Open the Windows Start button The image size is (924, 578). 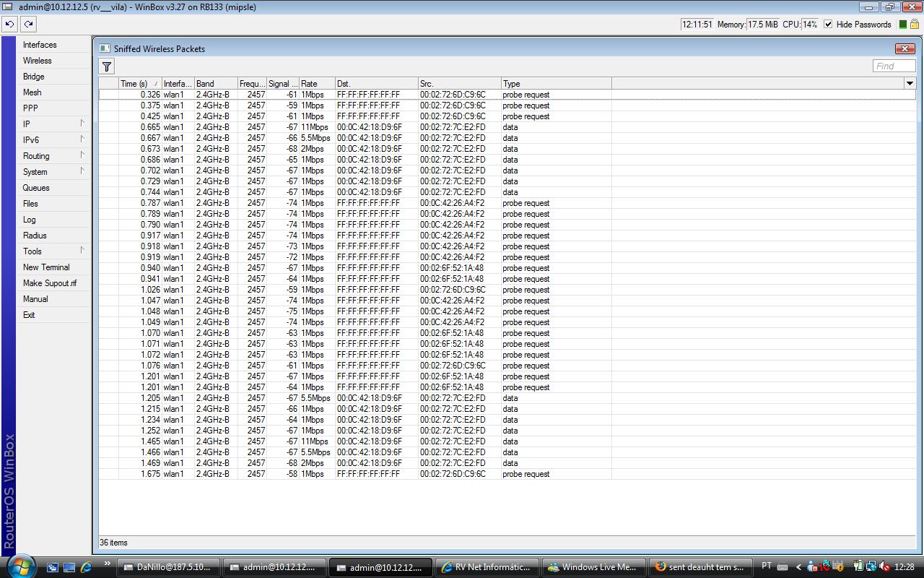pos(20,566)
